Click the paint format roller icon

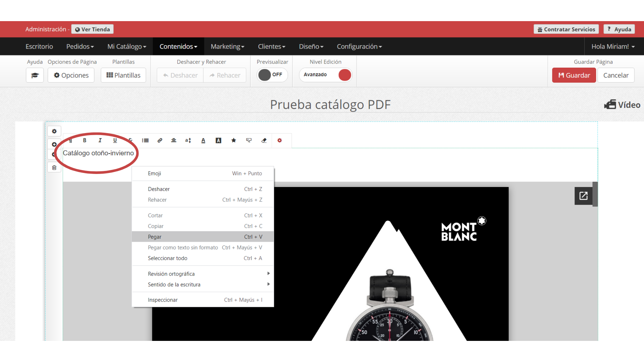[249, 140]
